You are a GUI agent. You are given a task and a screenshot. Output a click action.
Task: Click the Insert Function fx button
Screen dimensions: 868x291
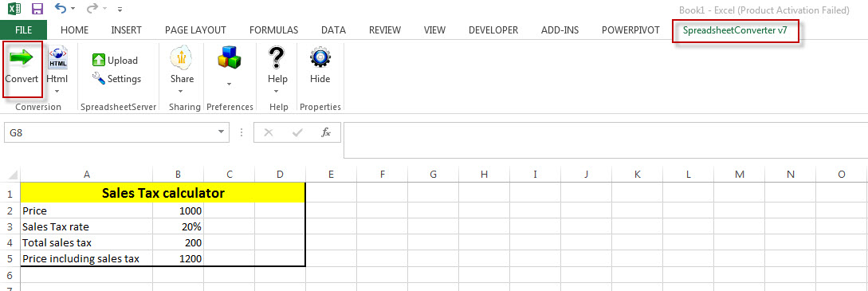click(327, 132)
